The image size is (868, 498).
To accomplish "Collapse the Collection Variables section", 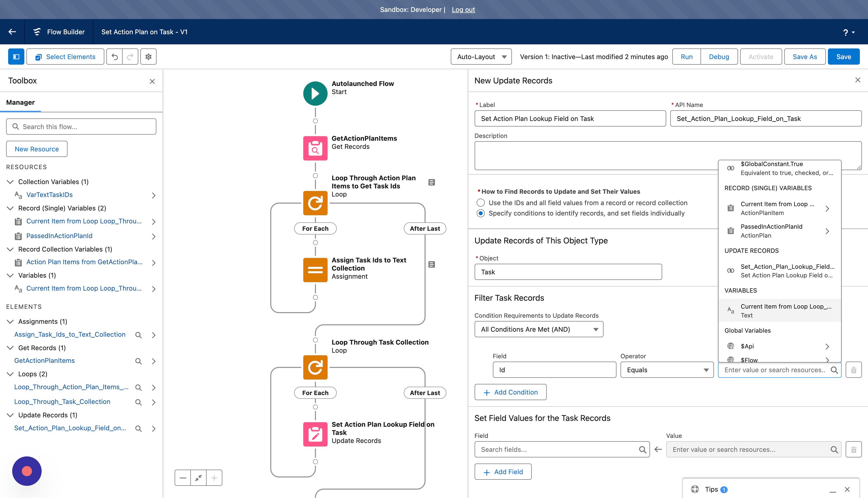I will point(10,182).
